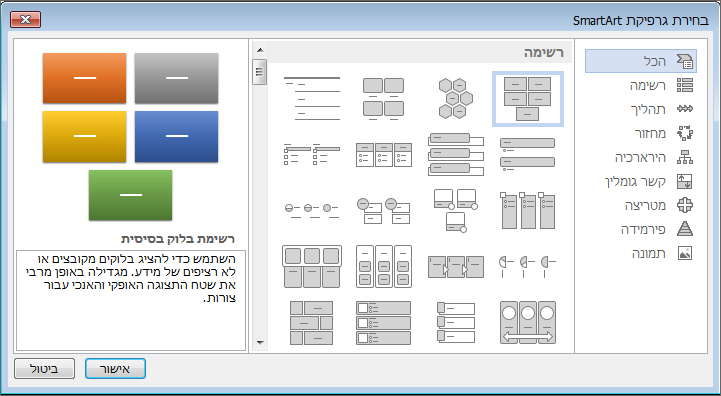721x396 pixels.
Task: Choose the Continuous Picture List with double arrow
Action: [x=527, y=322]
